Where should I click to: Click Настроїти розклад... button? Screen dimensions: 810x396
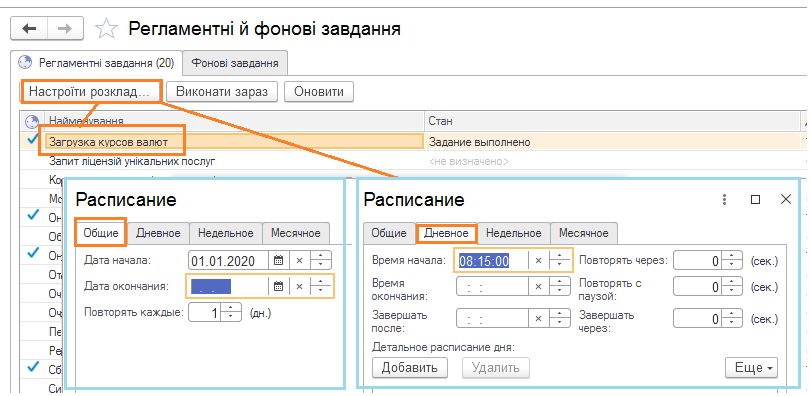92,91
